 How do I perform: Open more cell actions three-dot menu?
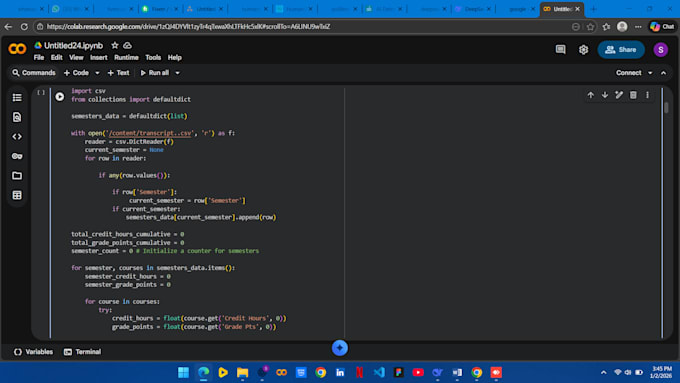[647, 95]
